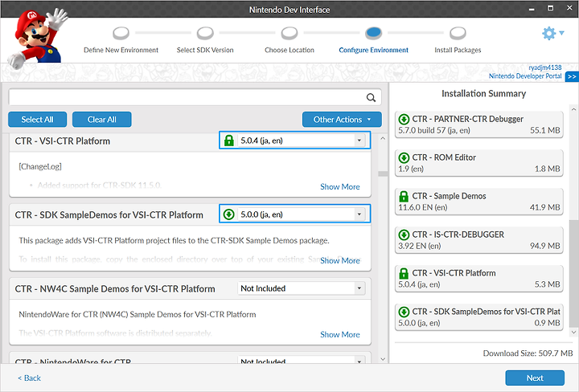Click download icon in SDK SampleDemos dropdown
This screenshot has width=579, height=392.
(x=229, y=214)
